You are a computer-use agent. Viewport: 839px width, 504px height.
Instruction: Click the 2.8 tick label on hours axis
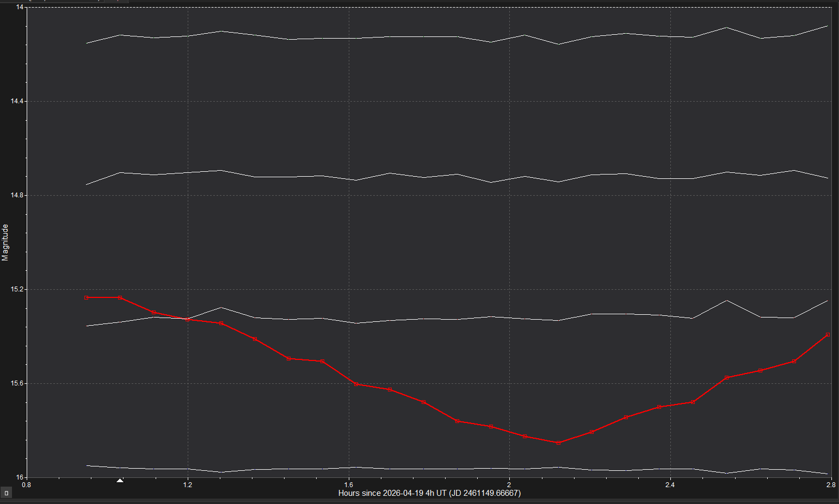pos(830,484)
